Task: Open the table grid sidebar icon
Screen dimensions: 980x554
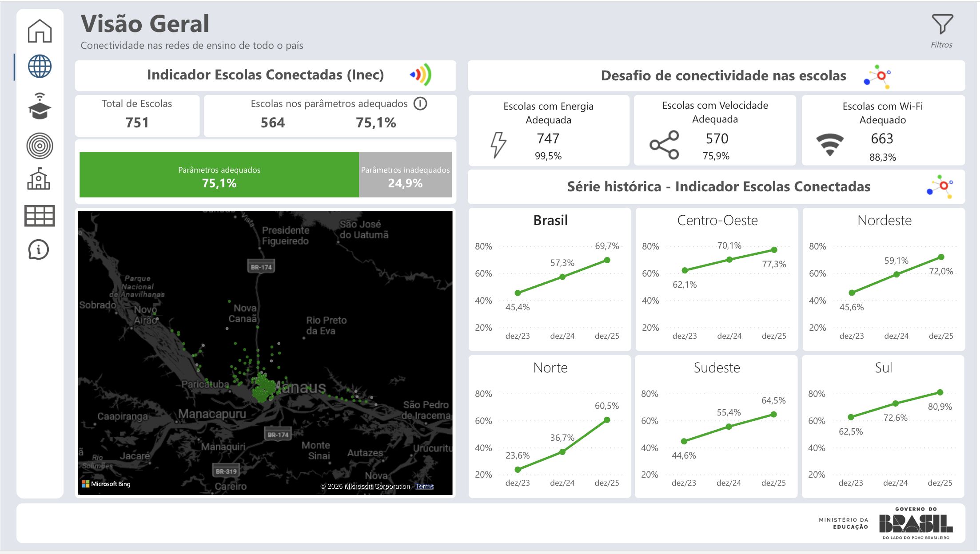Action: tap(40, 216)
